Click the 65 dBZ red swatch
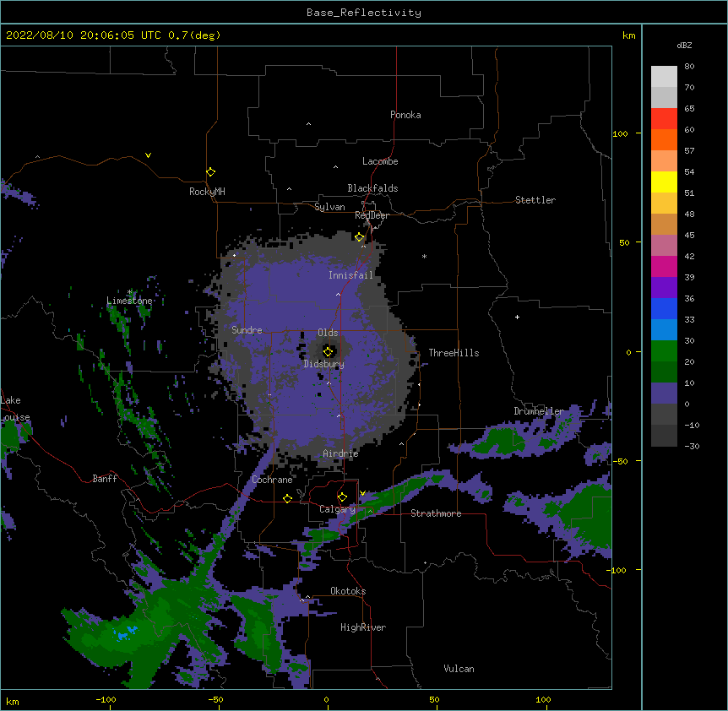The image size is (728, 711). (x=664, y=119)
